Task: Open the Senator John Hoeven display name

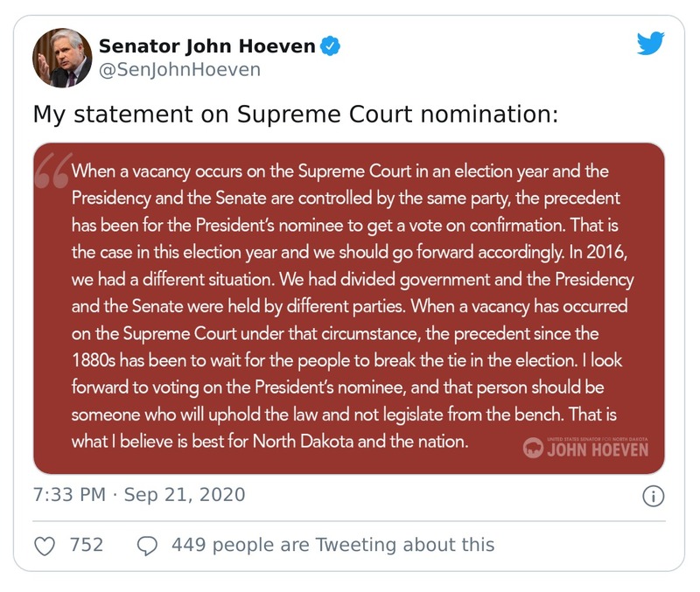Action: click(206, 45)
